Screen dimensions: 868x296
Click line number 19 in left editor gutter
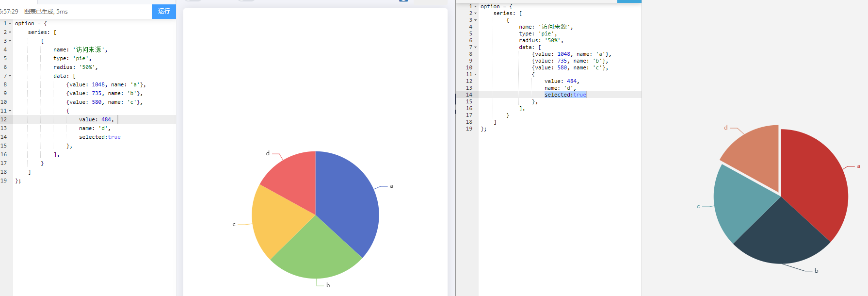pos(3,181)
